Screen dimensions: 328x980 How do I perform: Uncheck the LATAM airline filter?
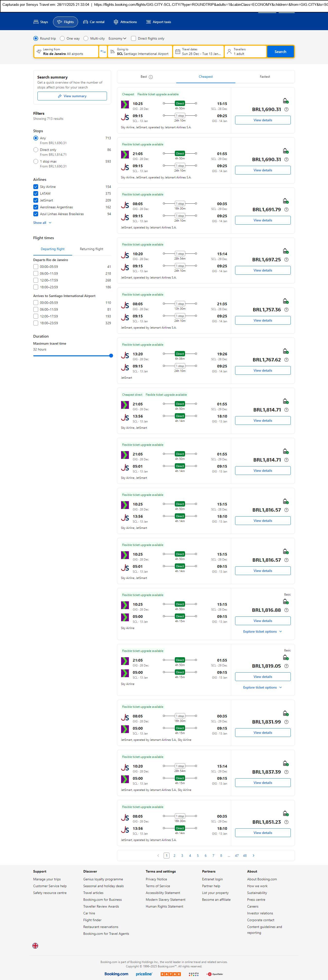click(x=36, y=194)
